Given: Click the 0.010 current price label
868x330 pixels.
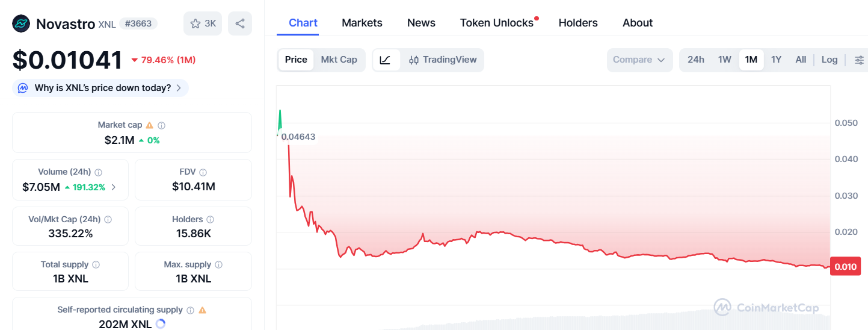Looking at the screenshot, I should (x=845, y=267).
